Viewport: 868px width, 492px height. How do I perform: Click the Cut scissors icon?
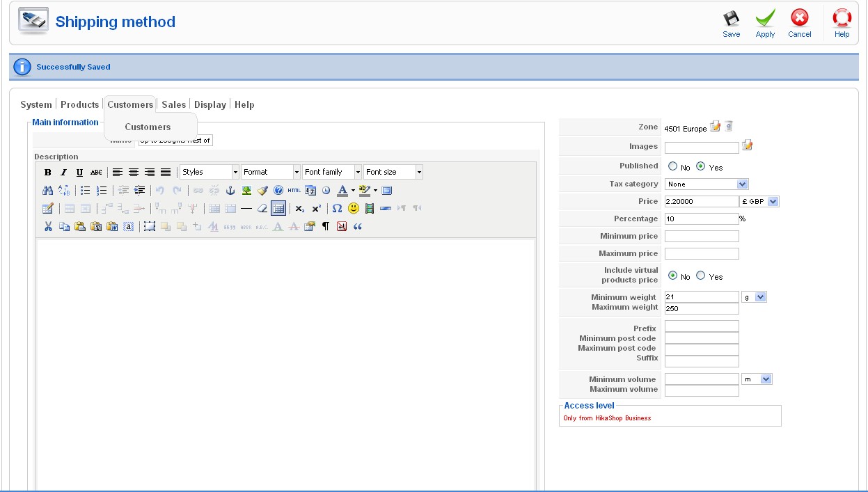pos(48,226)
